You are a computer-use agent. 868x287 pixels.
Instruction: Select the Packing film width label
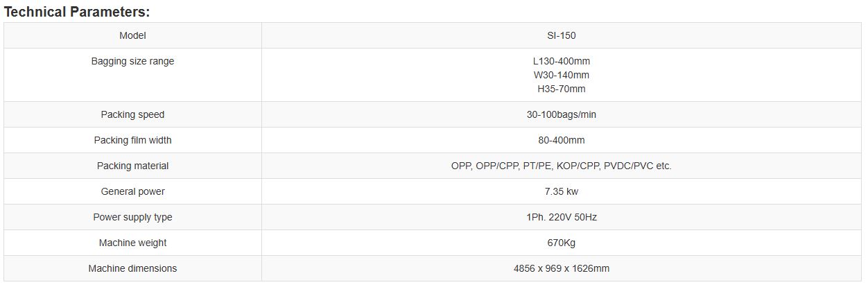click(x=132, y=140)
